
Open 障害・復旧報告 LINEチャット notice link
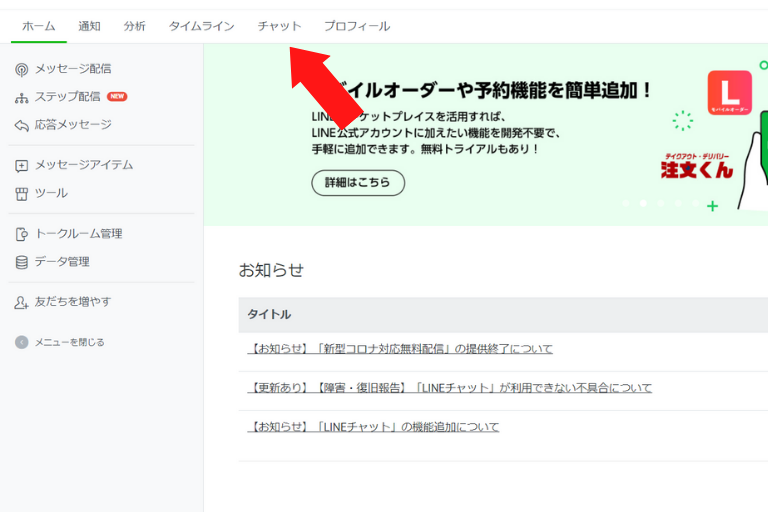click(x=450, y=388)
